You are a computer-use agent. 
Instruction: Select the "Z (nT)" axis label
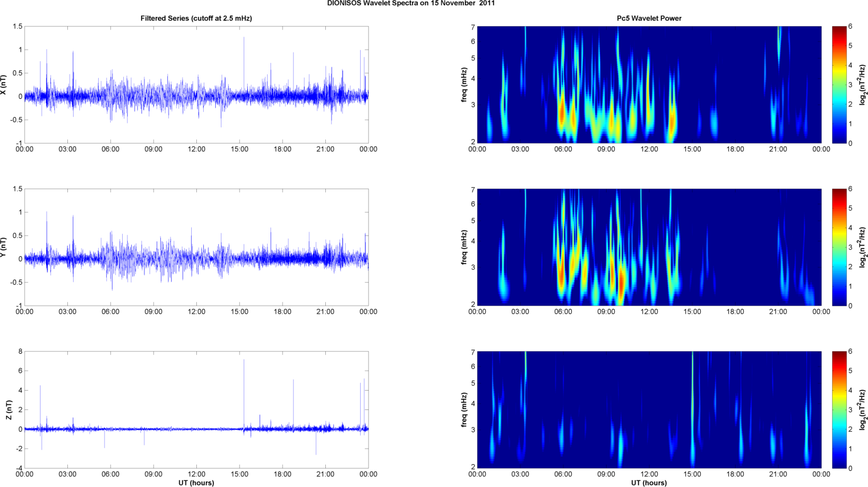tap(9, 410)
